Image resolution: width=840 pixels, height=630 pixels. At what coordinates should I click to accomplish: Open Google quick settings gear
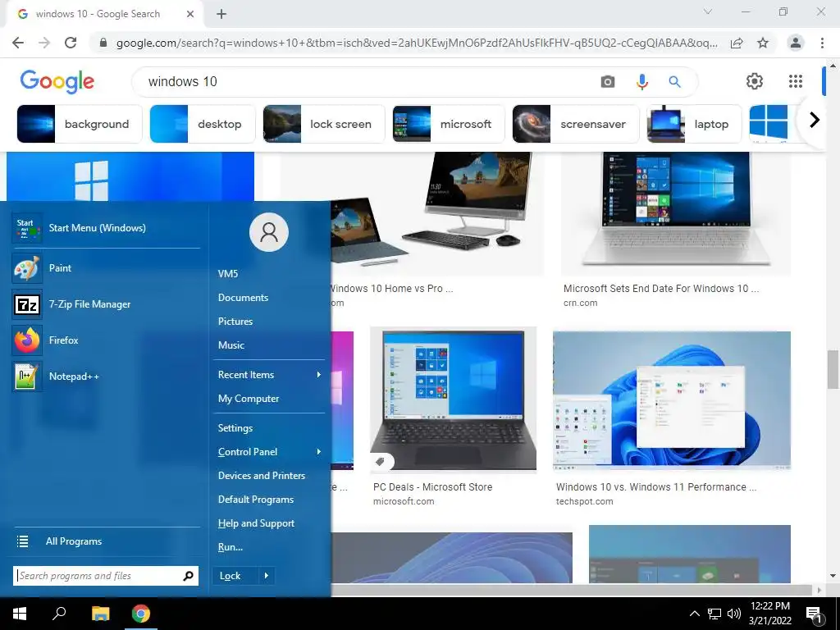click(755, 81)
